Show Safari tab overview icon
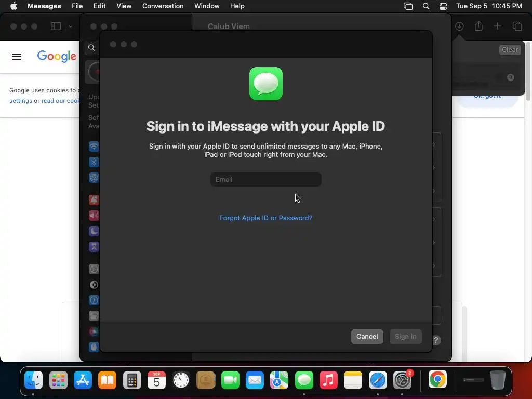Viewport: 532px width, 399px height. pos(517,26)
